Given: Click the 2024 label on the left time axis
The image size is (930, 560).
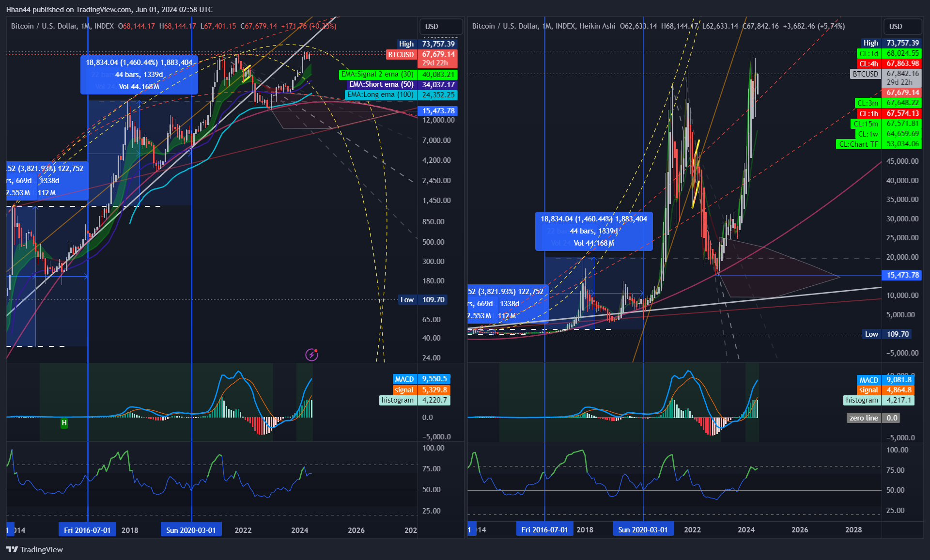Looking at the screenshot, I should pyautogui.click(x=299, y=530).
